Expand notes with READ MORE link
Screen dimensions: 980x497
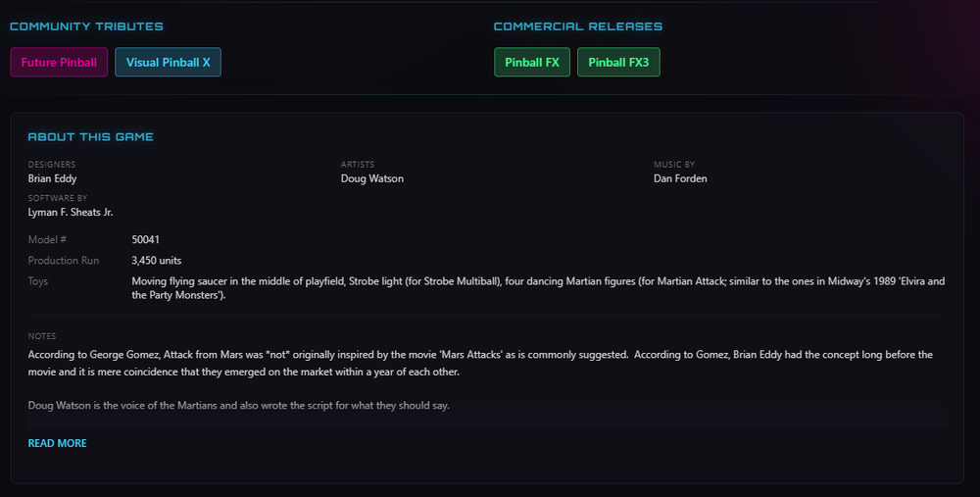(x=58, y=443)
